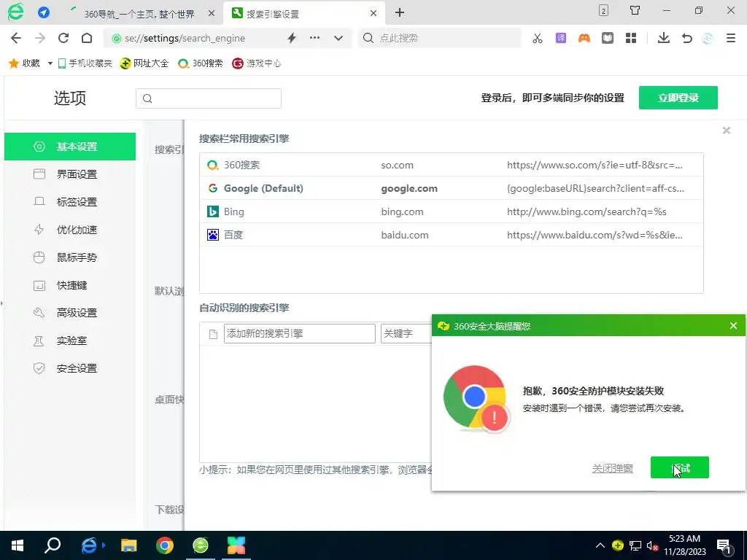
Task: Close the search engine panel with X
Action: (x=726, y=131)
